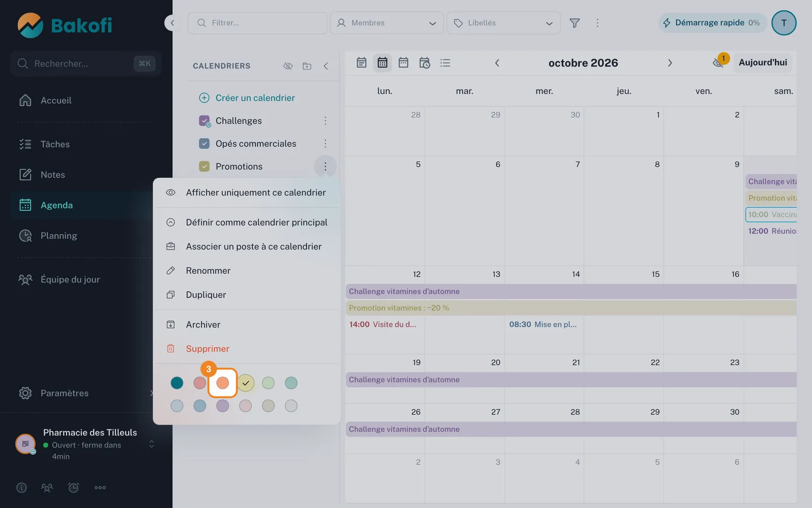Open the agenda list view icon
This screenshot has height=508, width=812.
tap(445, 63)
